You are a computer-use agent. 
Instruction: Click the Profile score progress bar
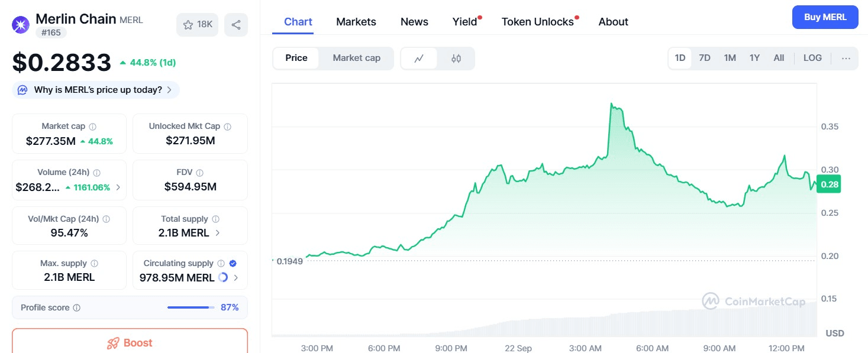point(191,307)
